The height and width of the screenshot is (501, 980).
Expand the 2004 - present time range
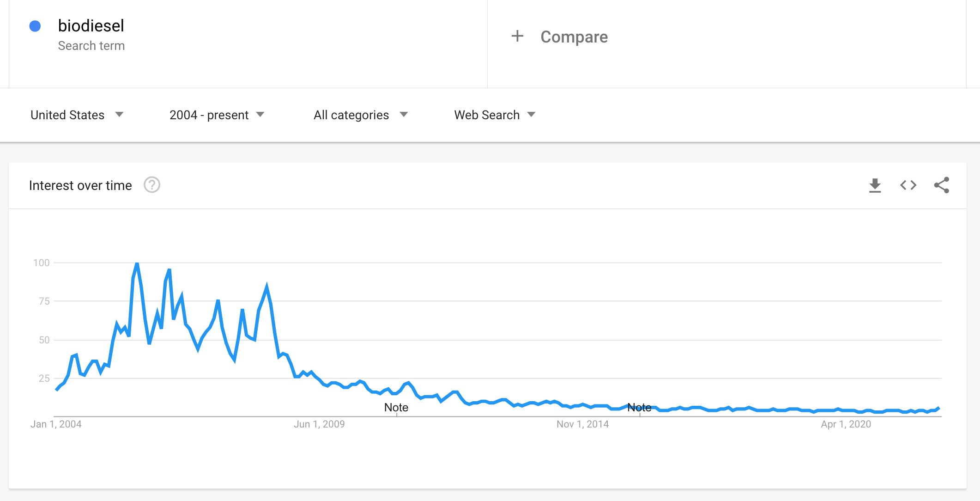click(x=217, y=115)
